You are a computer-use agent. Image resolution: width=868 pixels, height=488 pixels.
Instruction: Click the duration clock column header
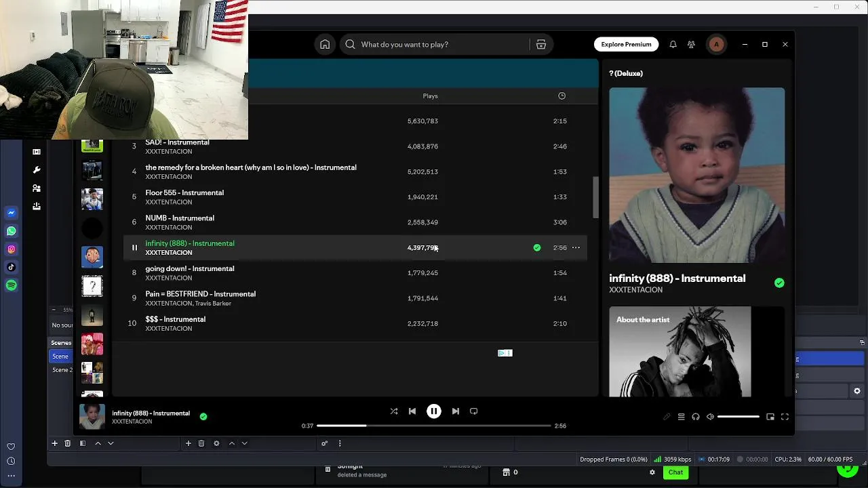(561, 96)
